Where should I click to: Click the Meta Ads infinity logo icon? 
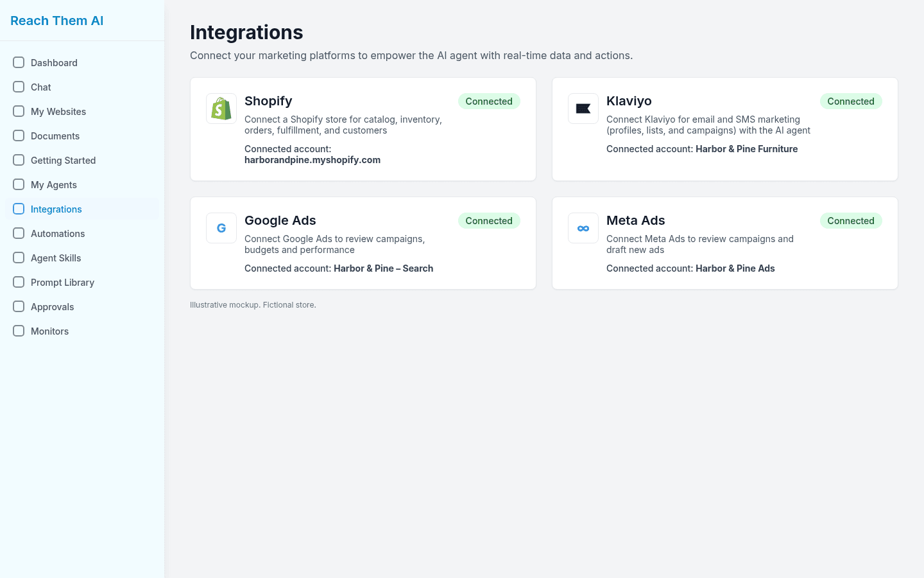(x=583, y=228)
